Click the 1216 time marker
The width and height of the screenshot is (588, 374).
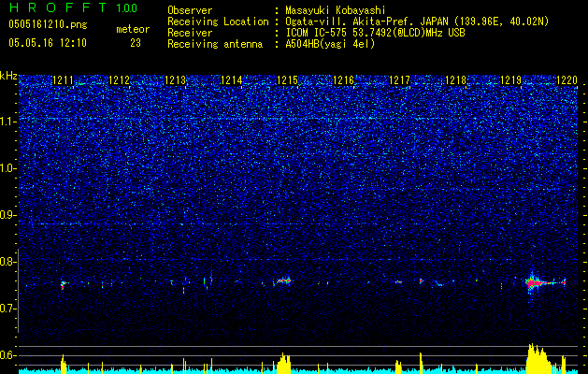[343, 79]
